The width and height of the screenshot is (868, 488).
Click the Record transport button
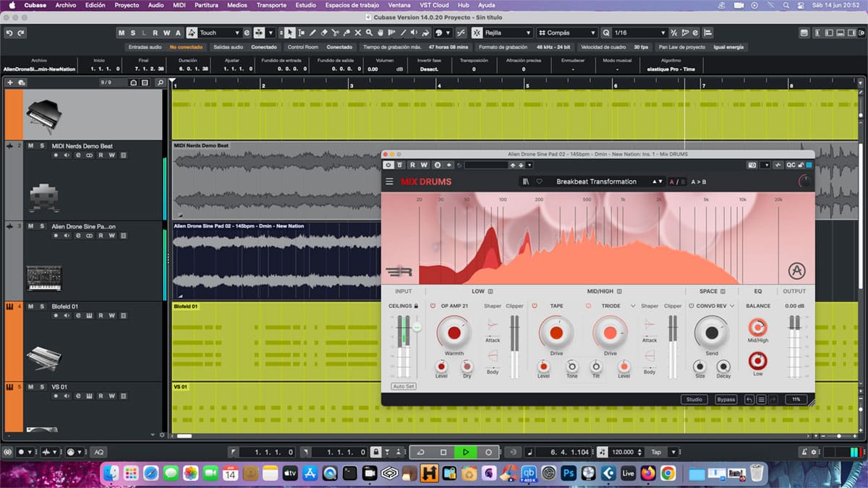point(488,452)
